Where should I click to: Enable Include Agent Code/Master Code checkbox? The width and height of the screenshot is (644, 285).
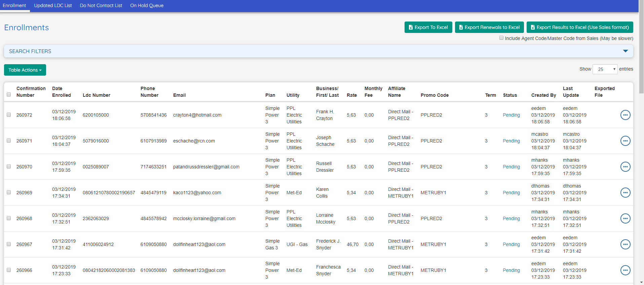click(501, 38)
